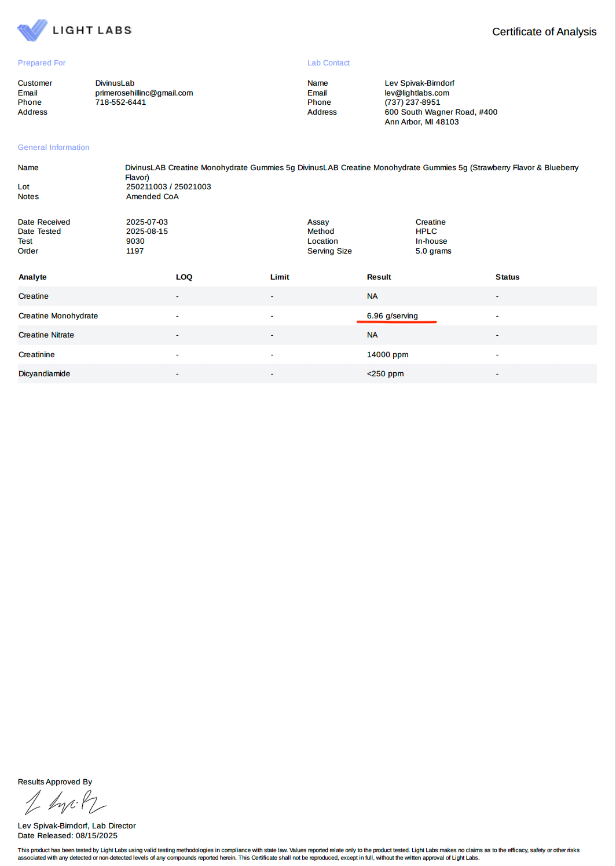Click the Status column header
Image resolution: width=616 pixels, height=866 pixels.
(x=507, y=277)
